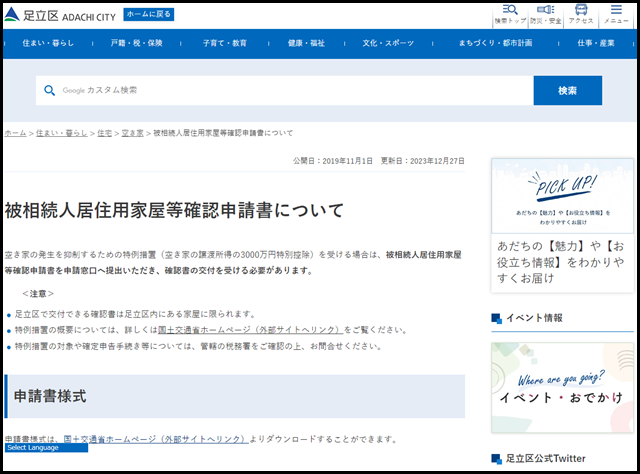Screen dimensions: 640x474
Task: Open あだちの【魅力】や【お役立ち情報】 card text
Action: pos(560,262)
